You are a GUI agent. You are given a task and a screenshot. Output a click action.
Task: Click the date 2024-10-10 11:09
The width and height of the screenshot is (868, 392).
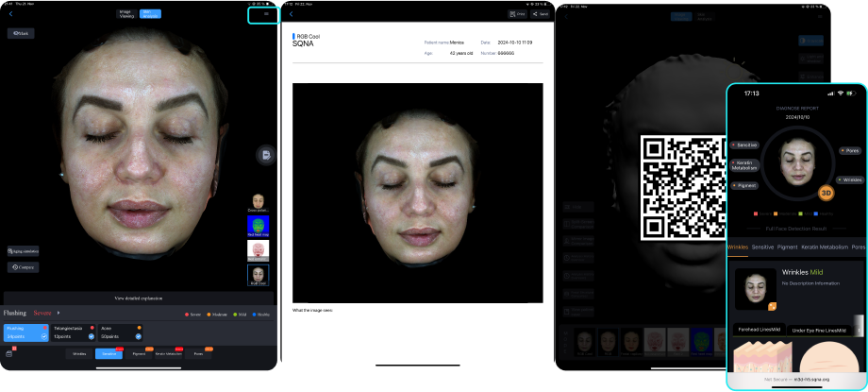pyautogui.click(x=515, y=43)
